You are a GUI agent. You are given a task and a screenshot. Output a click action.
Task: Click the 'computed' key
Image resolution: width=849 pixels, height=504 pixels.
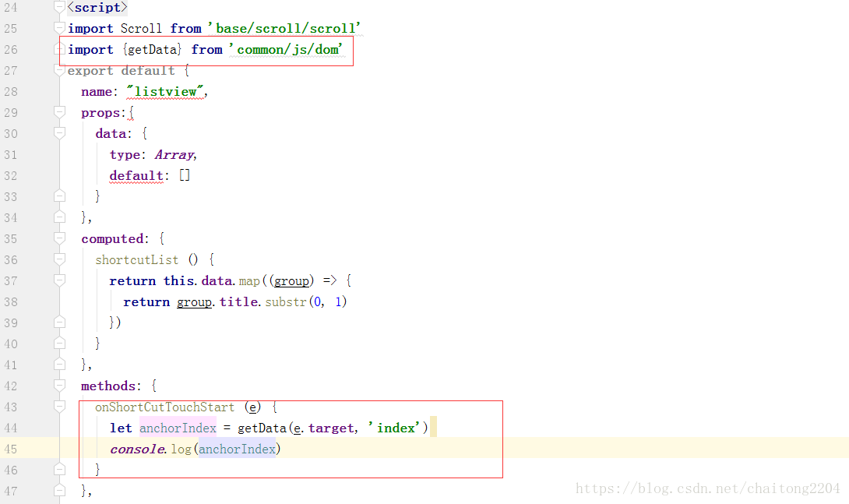click(112, 238)
